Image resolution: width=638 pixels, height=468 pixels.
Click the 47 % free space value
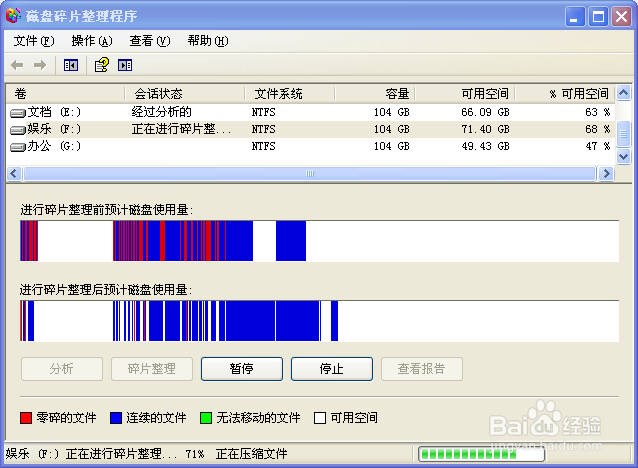click(x=598, y=147)
